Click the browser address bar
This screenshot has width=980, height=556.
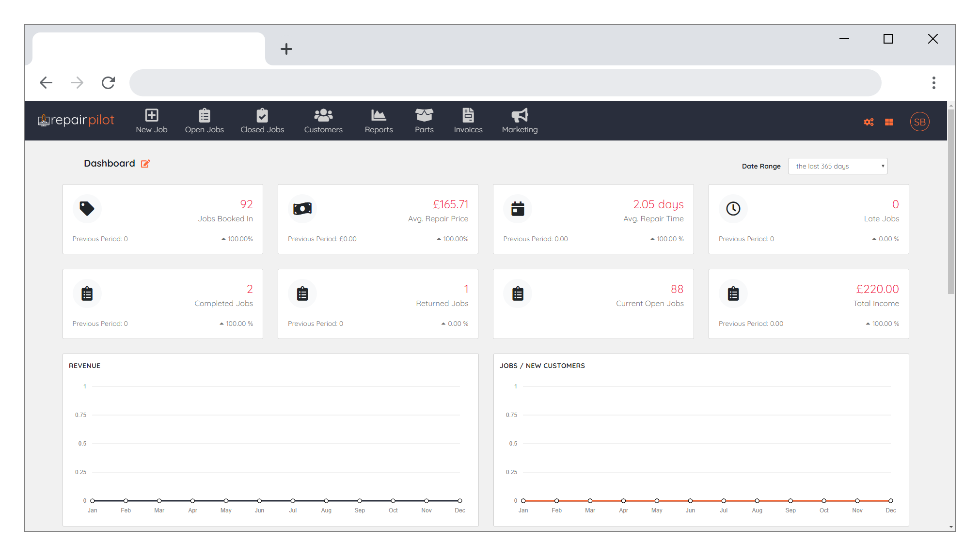click(x=505, y=83)
